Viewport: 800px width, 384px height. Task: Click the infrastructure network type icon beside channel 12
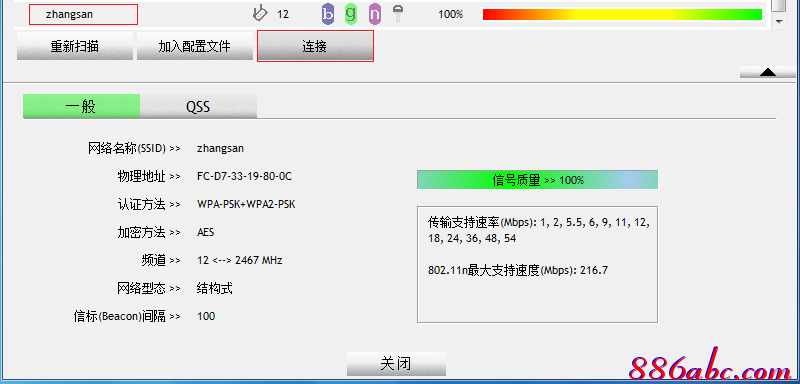point(260,14)
